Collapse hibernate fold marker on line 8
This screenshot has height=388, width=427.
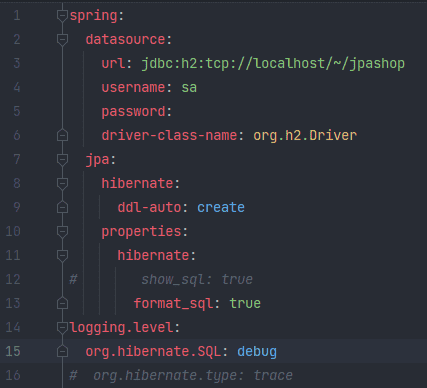(62, 183)
